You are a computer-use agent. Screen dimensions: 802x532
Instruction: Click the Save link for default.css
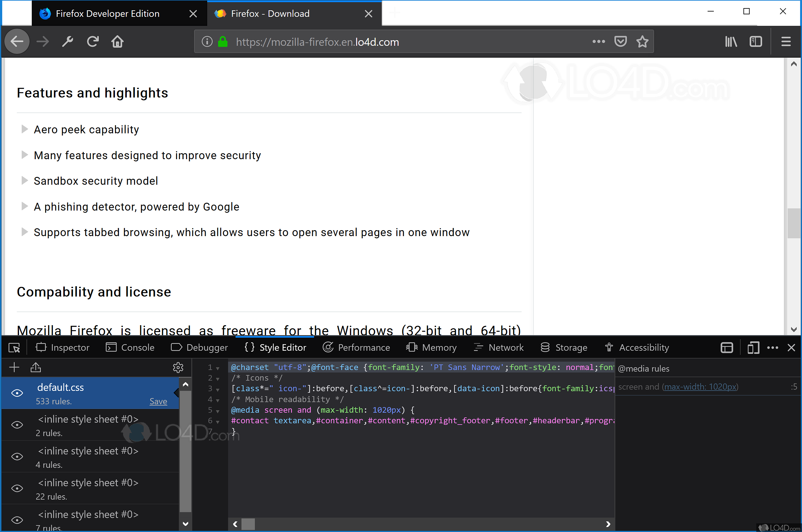pyautogui.click(x=158, y=401)
